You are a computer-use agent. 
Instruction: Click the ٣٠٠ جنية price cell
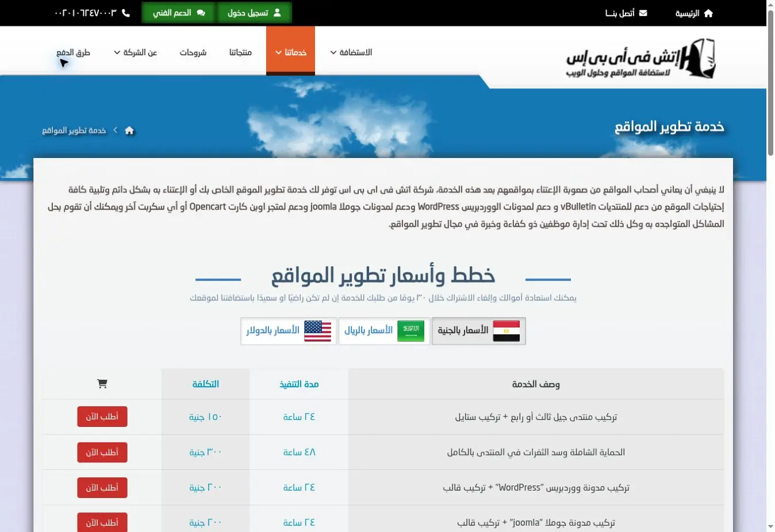point(205,452)
